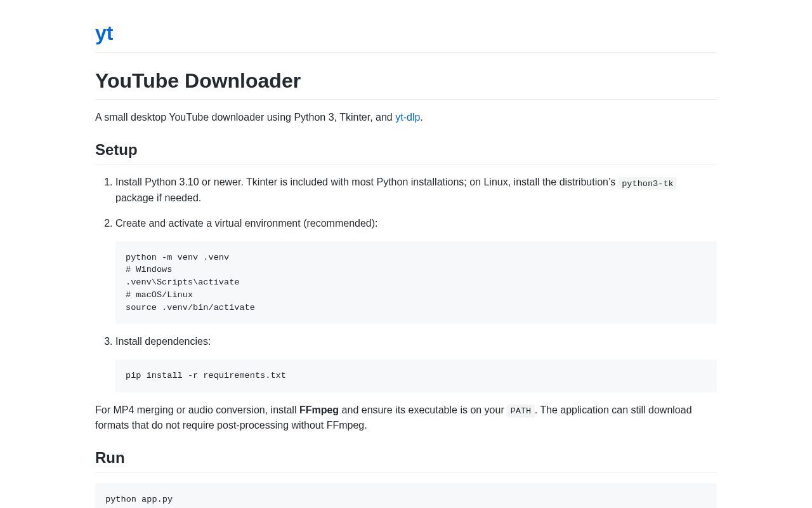Click the 'package if needed.' text
Screen dimensions: 812x508
[x=158, y=198]
